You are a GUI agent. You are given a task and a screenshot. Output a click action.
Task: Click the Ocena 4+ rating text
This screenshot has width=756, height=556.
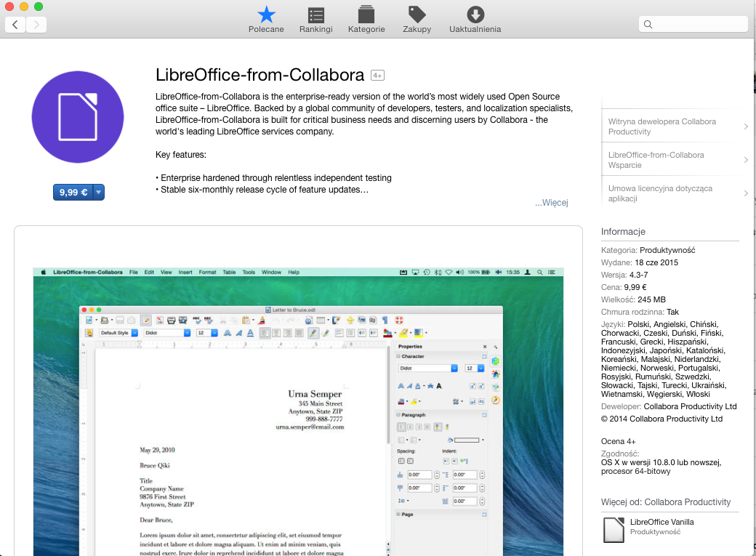618,441
